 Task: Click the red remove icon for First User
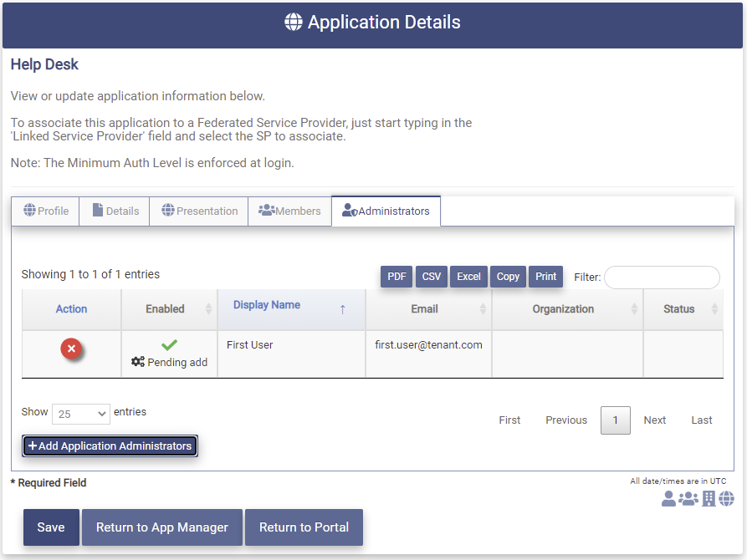[71, 349]
